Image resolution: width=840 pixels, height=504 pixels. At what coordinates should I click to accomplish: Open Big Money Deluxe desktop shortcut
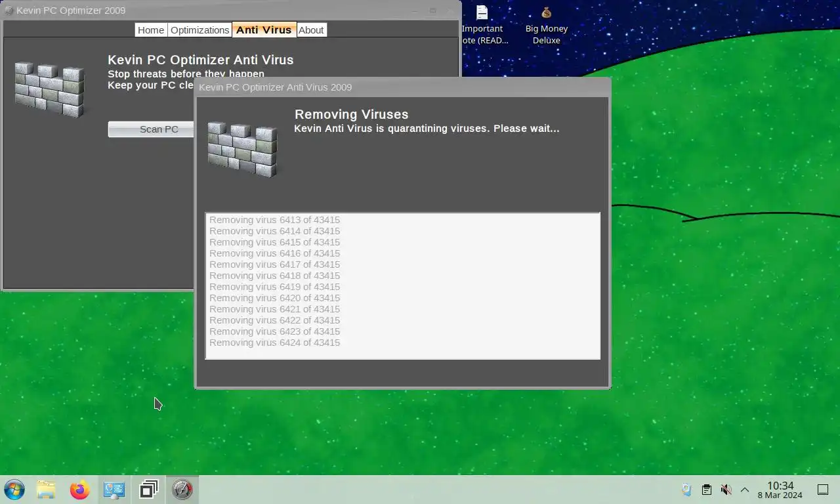[x=547, y=25]
